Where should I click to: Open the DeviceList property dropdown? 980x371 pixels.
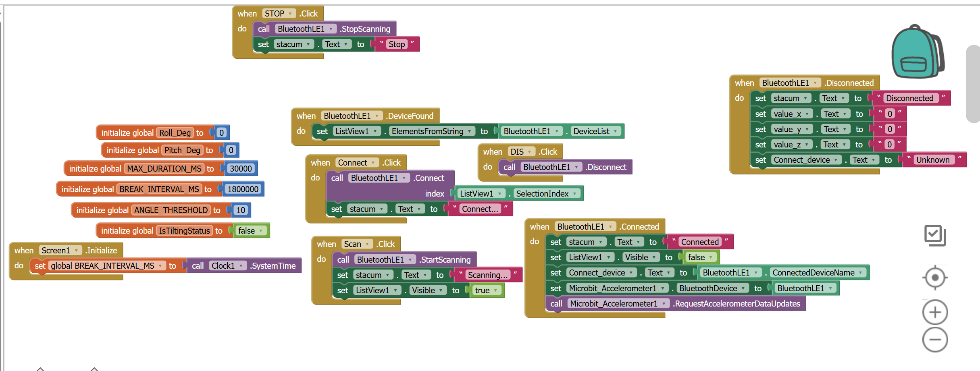[x=615, y=131]
